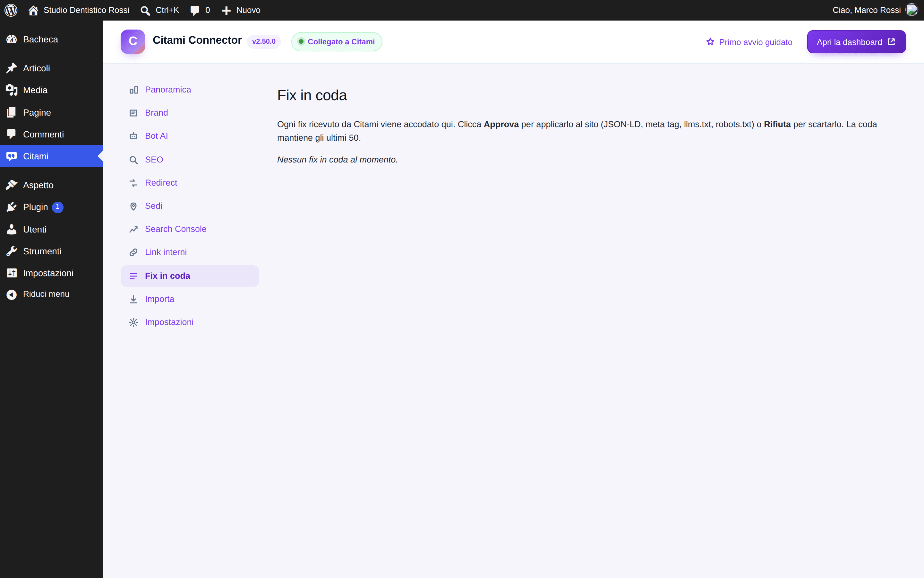924x578 pixels.
Task: Open the Search Console tab
Action: [x=190, y=229]
